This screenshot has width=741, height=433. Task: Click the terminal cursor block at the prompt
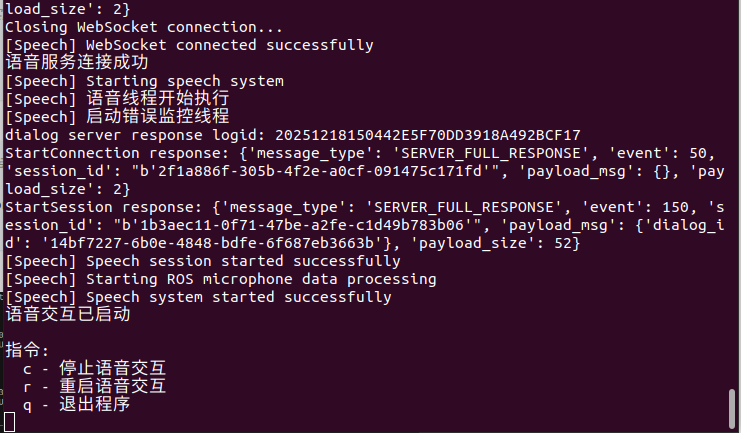click(10, 424)
